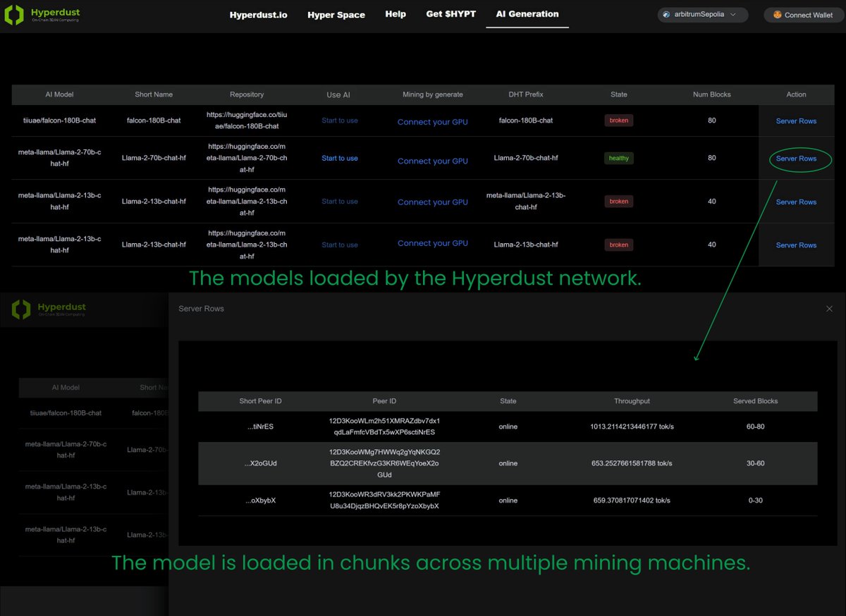Click the Throughput column header
Viewport: 846px width, 616px height.
[632, 401]
